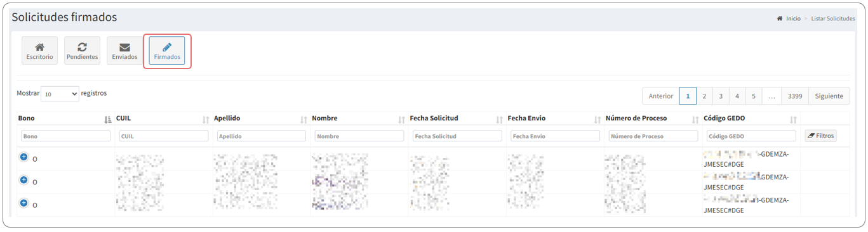The width and height of the screenshot is (868, 232).
Task: Expand first row blue plus icon
Action: pyautogui.click(x=23, y=157)
